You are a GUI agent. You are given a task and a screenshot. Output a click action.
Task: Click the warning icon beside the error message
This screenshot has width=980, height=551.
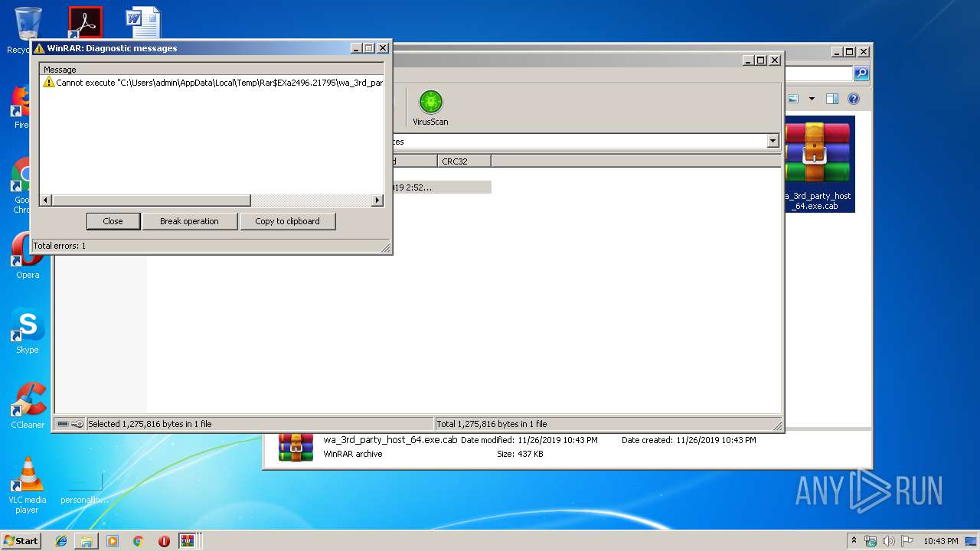(x=48, y=82)
